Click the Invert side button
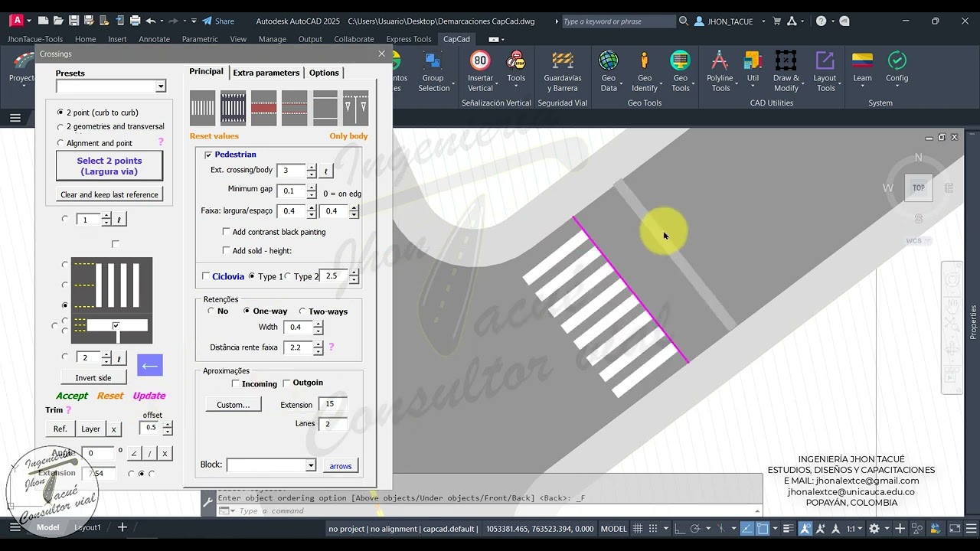Image resolution: width=980 pixels, height=551 pixels. [93, 377]
